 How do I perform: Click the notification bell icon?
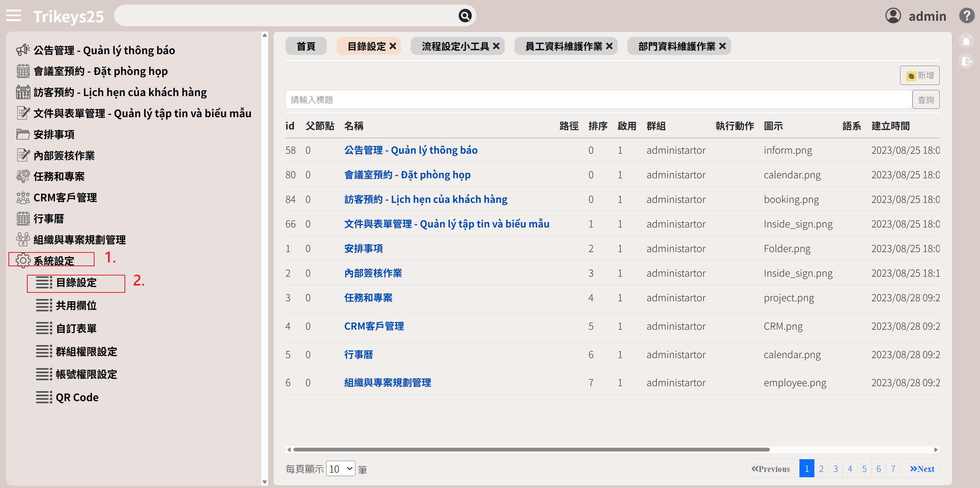coord(966,41)
